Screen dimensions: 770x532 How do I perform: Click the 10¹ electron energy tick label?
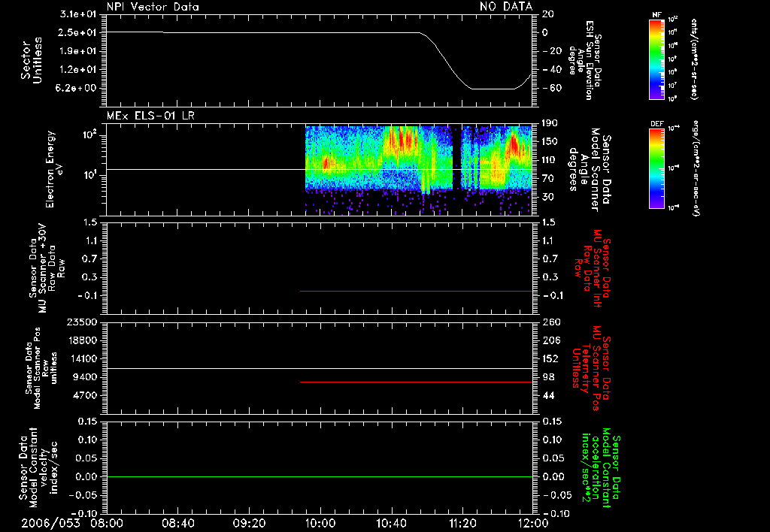coord(90,175)
